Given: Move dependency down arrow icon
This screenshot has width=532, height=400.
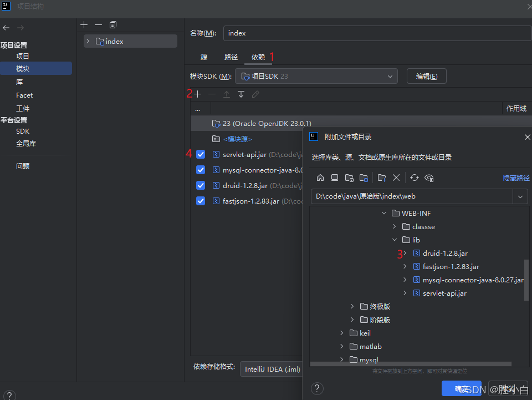Looking at the screenshot, I should click(x=241, y=94).
